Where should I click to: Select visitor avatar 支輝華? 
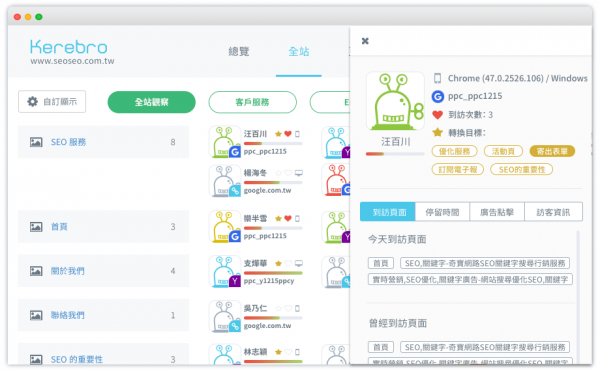225,271
